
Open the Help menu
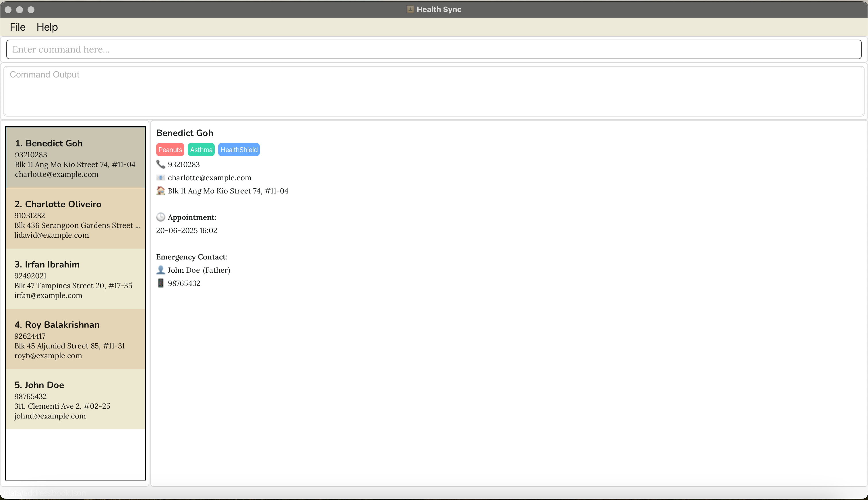tap(47, 27)
